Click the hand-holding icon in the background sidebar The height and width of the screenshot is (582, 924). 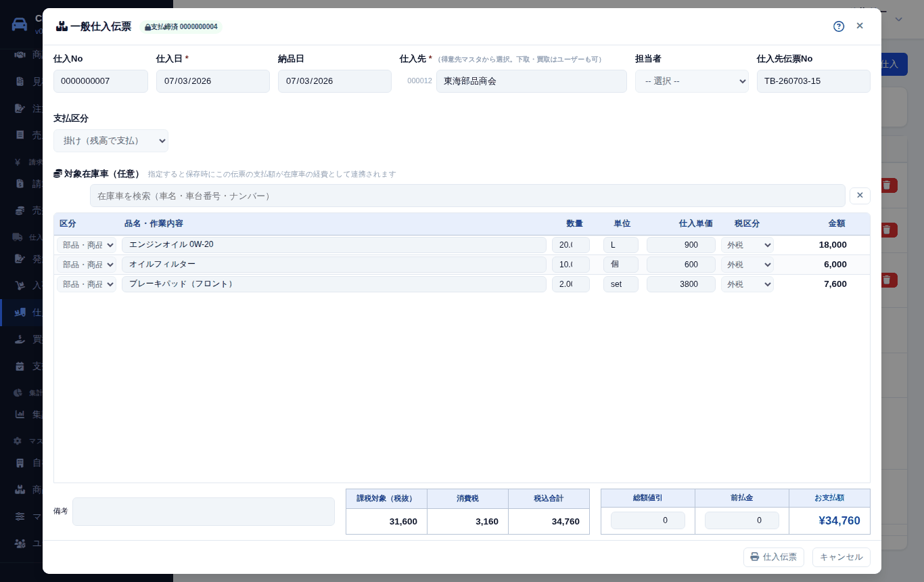tap(20, 339)
